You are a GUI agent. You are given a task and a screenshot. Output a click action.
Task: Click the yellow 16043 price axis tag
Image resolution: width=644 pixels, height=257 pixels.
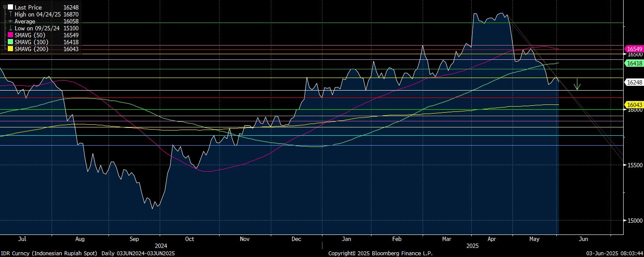click(634, 104)
